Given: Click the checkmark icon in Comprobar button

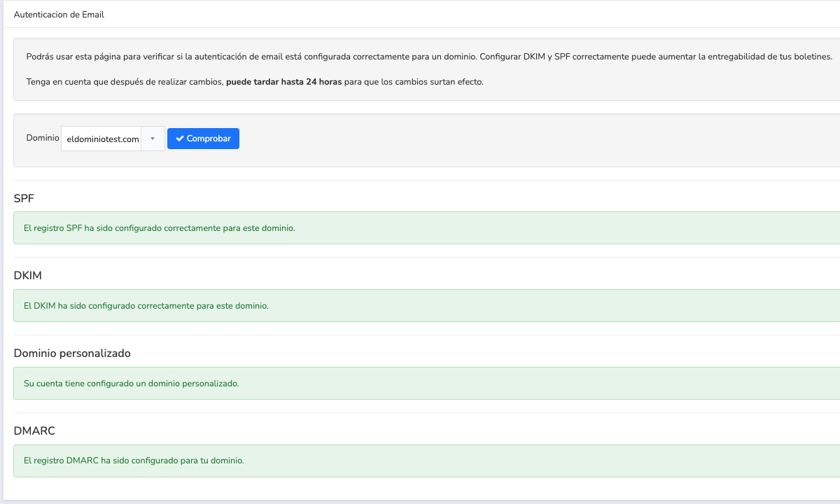Looking at the screenshot, I should 180,139.
